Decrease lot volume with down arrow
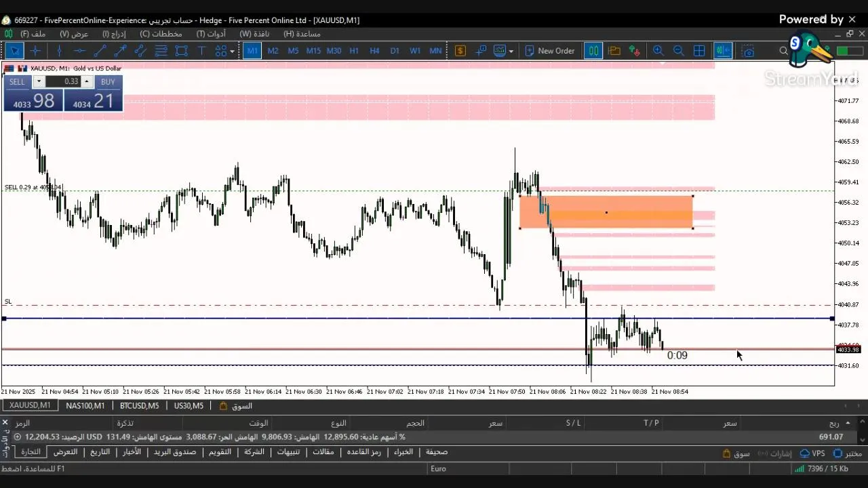868x488 pixels. click(x=39, y=81)
